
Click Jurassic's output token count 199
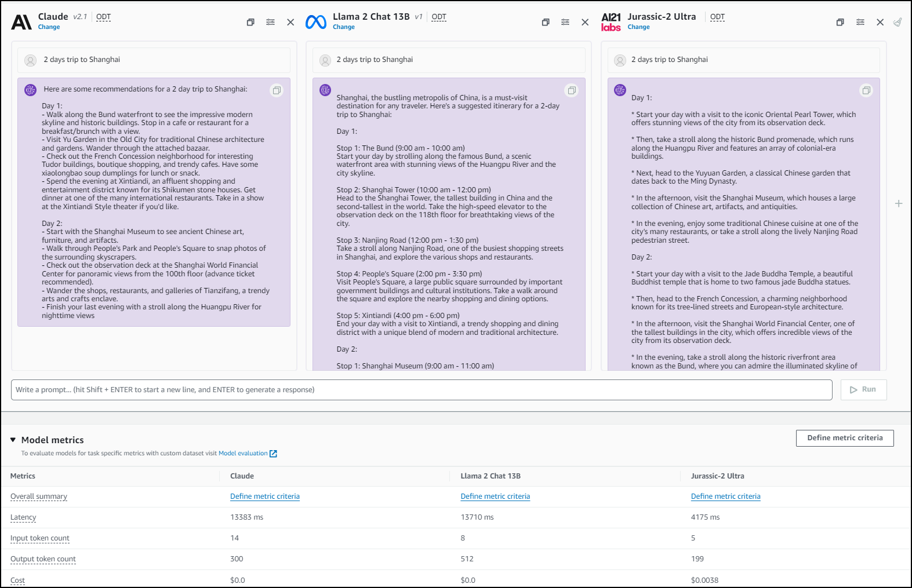click(x=697, y=559)
